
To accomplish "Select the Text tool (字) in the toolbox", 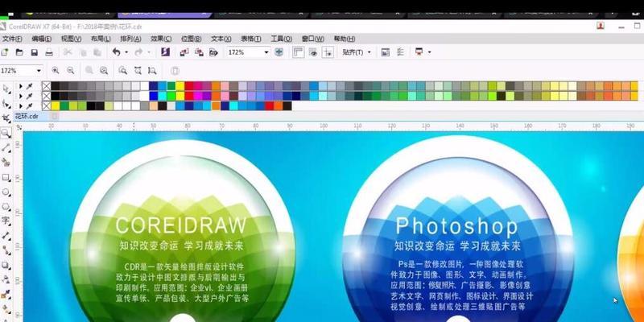I will point(6,221).
